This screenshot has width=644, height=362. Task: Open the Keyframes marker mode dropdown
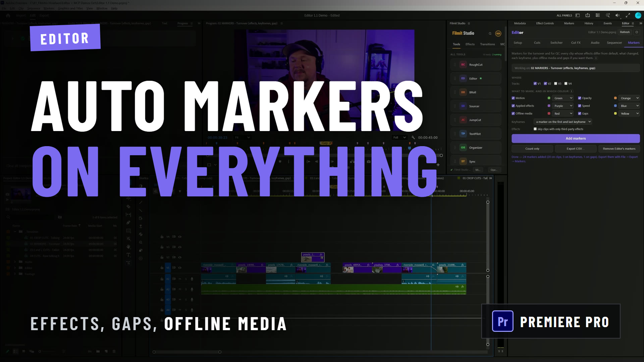[563, 122]
